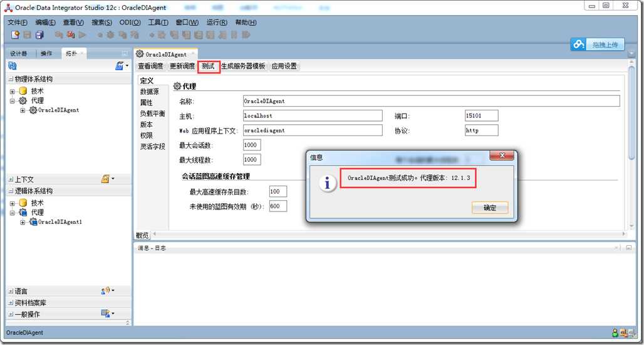Image resolution: width=644 pixels, height=345 pixels.
Task: Click the 查看调度 button
Action: tap(151, 66)
